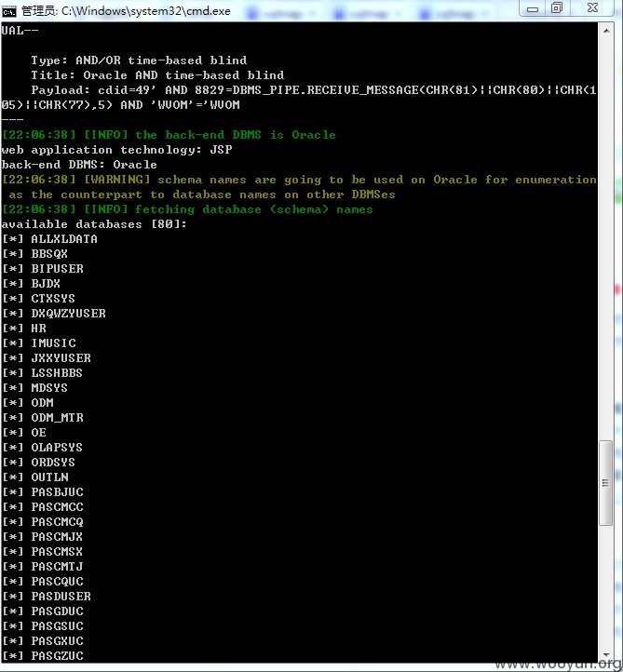Viewport: 623px width, 672px height.
Task: Click the PASDUSER database entry
Action: (47, 596)
